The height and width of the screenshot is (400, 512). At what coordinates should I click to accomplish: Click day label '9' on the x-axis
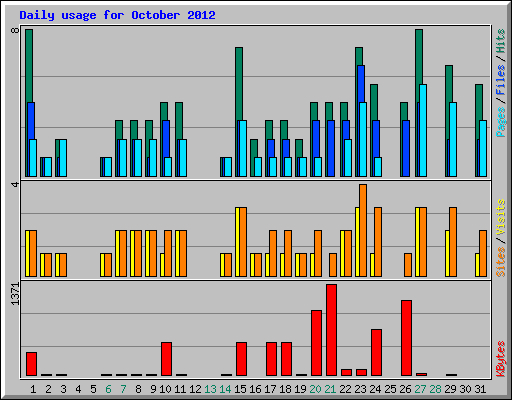[153, 389]
